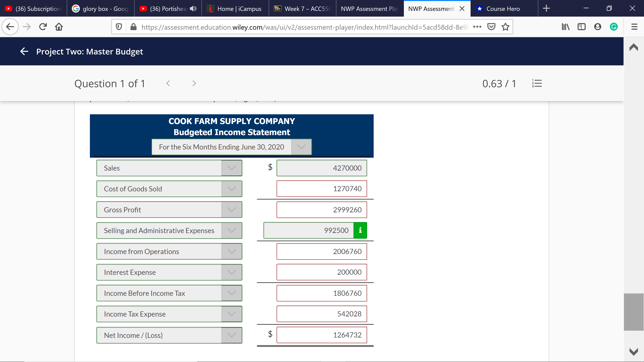Click the green info icon next to 992500
This screenshot has width=644, height=362.
tap(360, 230)
